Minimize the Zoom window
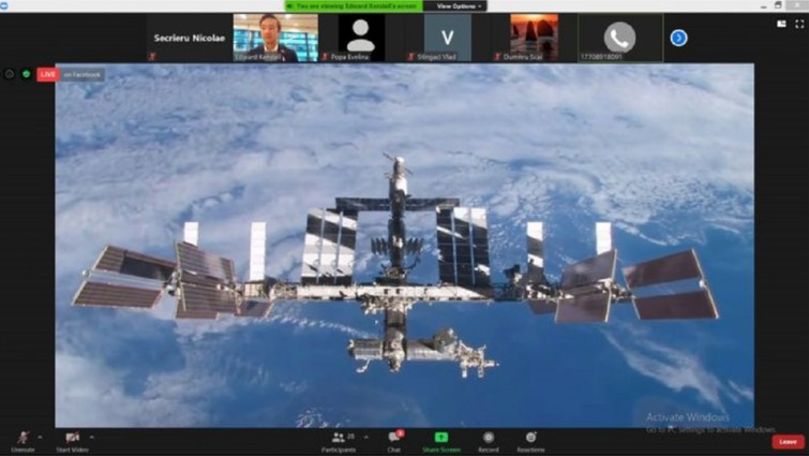The height and width of the screenshot is (456, 809). (x=764, y=5)
